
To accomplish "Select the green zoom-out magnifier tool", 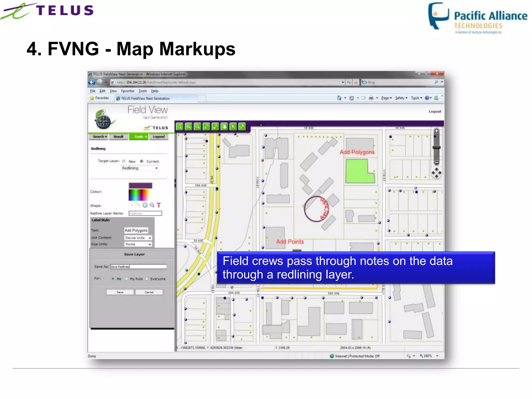I will (x=197, y=127).
